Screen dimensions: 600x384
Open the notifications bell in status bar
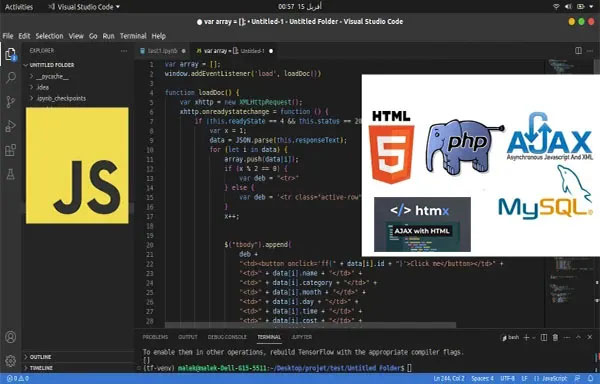[x=590, y=379]
